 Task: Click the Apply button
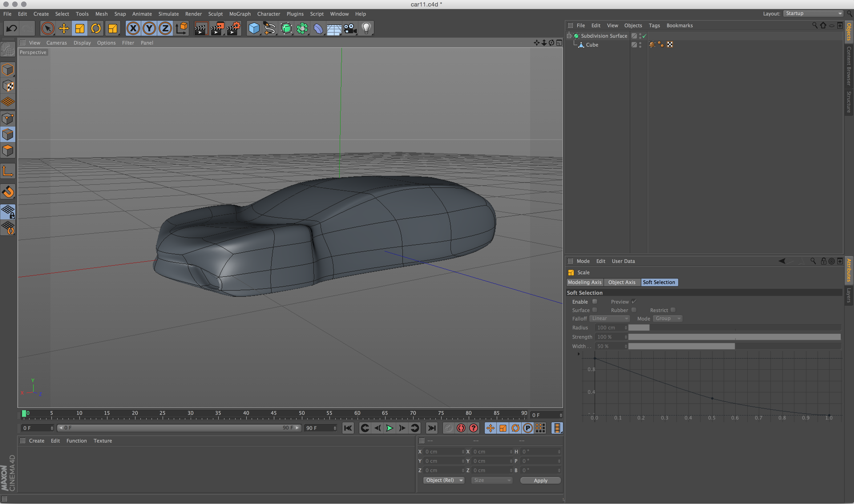coord(540,481)
